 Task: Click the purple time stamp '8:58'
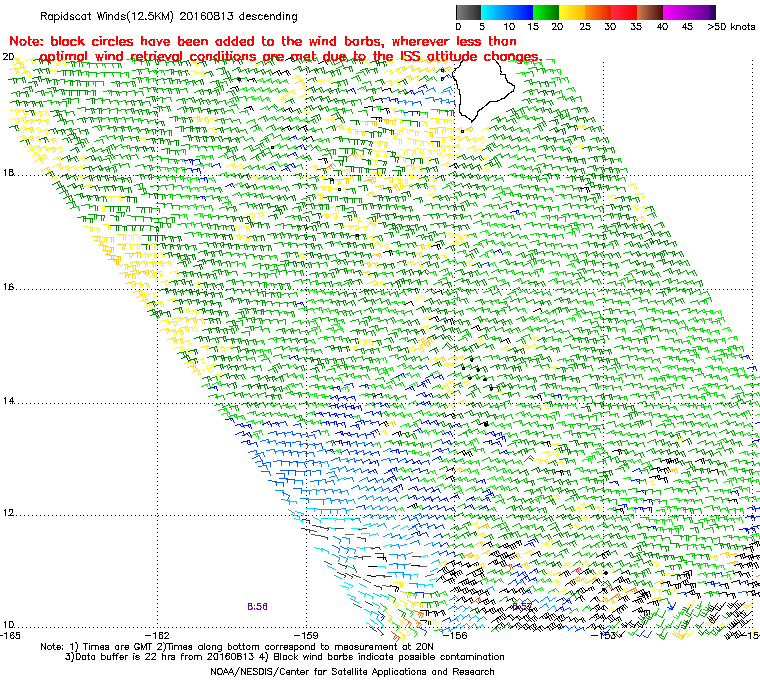click(x=257, y=607)
